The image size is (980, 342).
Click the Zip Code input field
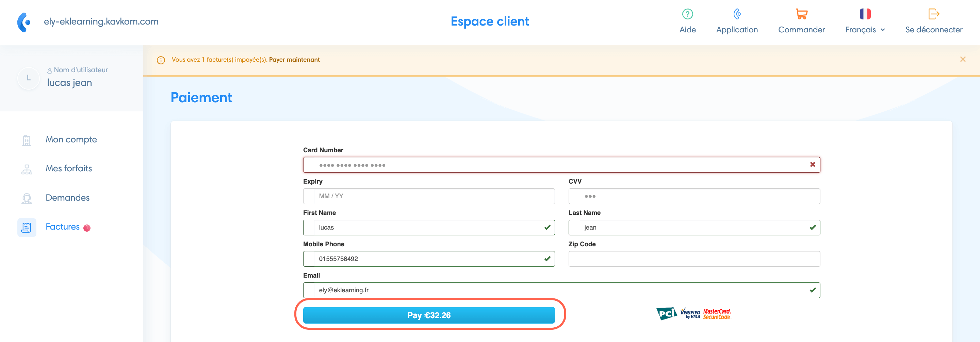pyautogui.click(x=694, y=259)
